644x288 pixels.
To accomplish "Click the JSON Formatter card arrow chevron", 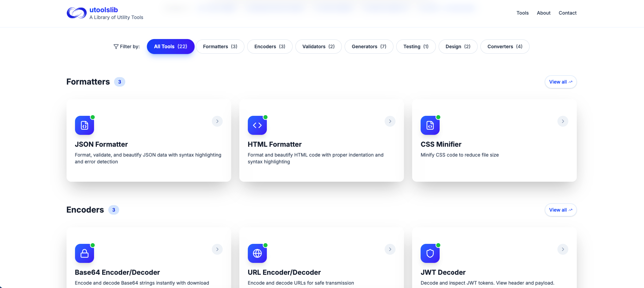I will pos(217,121).
